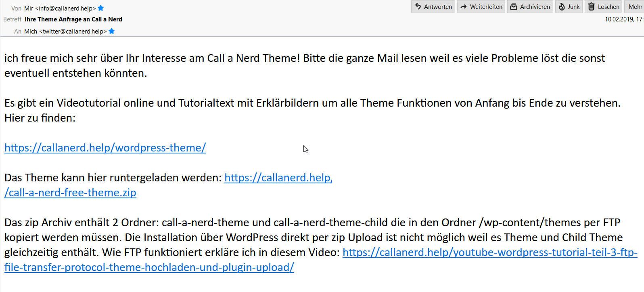Delete the mail using Löschen
This screenshot has height=292, width=644.
603,6
